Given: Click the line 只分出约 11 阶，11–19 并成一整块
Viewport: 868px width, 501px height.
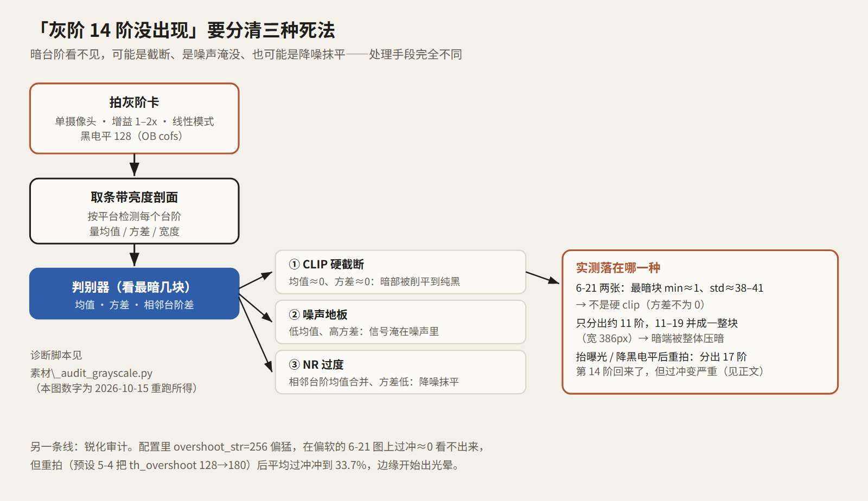Looking at the screenshot, I should point(657,323).
